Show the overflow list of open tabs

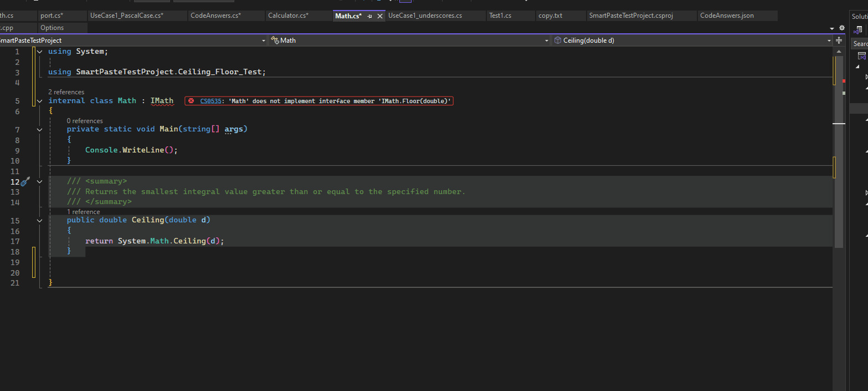[832, 28]
